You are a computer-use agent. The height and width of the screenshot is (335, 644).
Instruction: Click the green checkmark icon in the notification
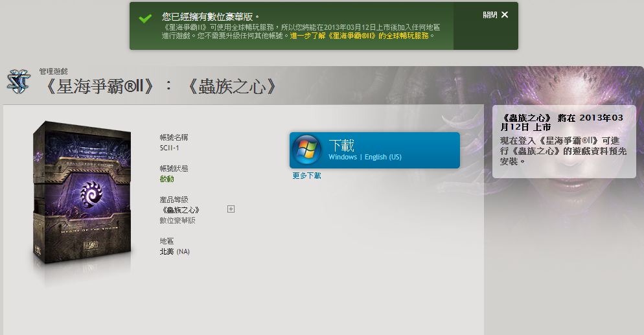145,19
